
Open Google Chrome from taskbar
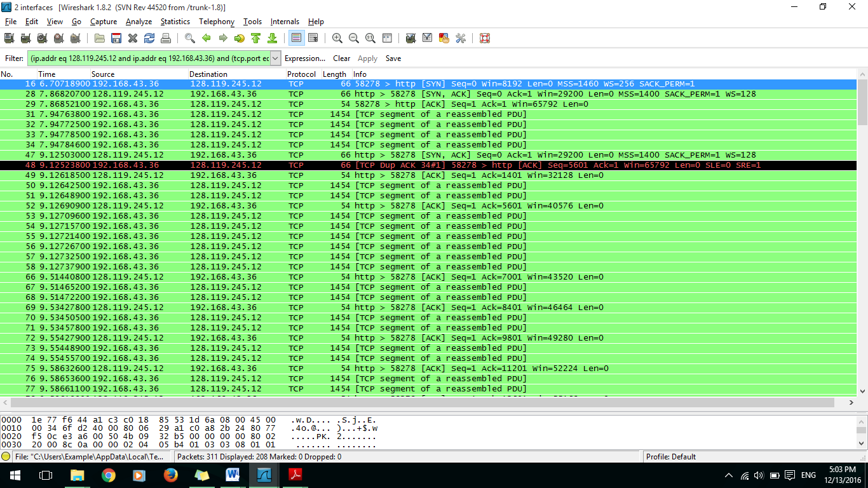(x=108, y=475)
